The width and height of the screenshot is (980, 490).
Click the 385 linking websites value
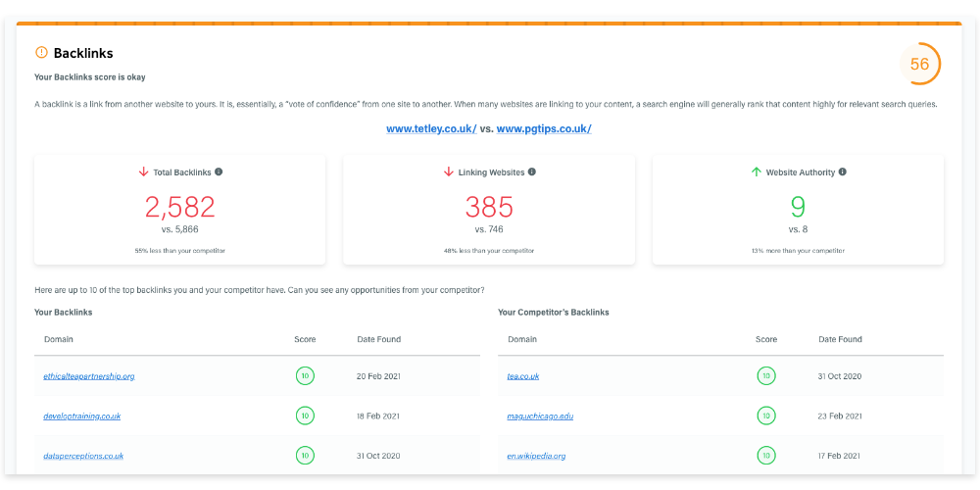[489, 207]
